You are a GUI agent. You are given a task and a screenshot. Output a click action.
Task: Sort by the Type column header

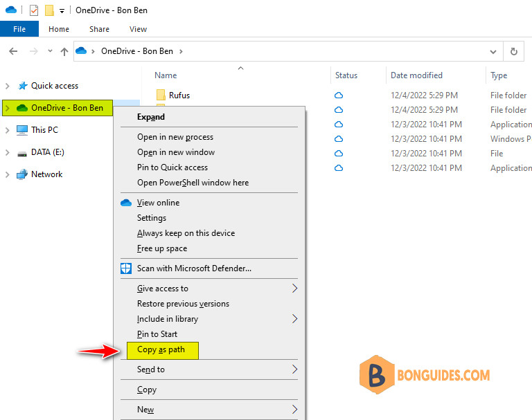coord(499,75)
